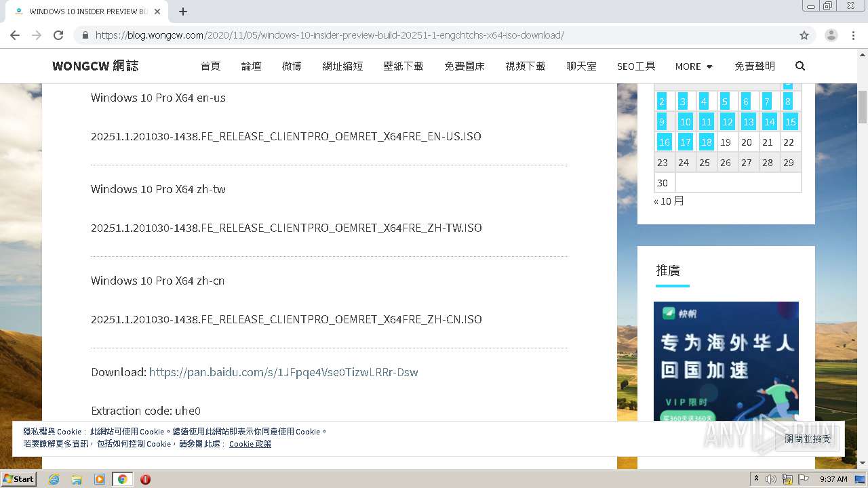The image size is (868, 488).
Task: Go to 首頁 home page
Action: point(211,66)
